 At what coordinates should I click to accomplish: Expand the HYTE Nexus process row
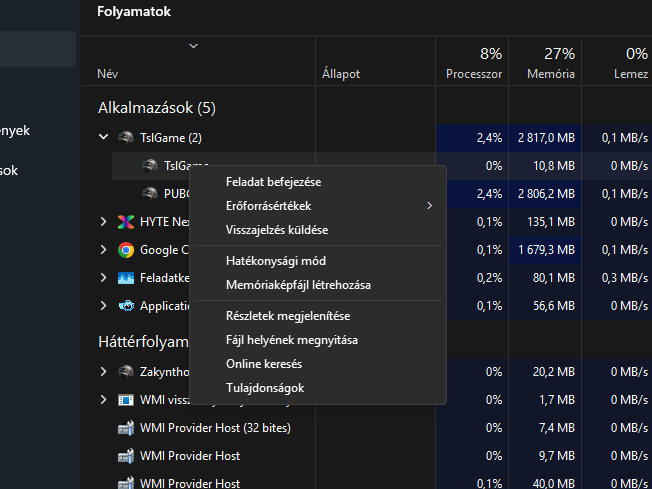[104, 222]
